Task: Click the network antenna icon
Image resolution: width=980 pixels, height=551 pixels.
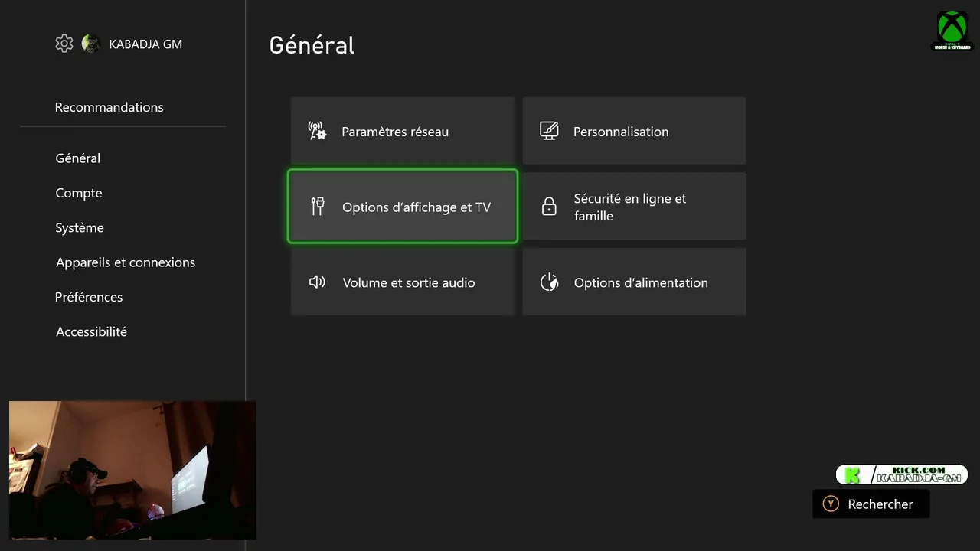Action: click(x=317, y=131)
